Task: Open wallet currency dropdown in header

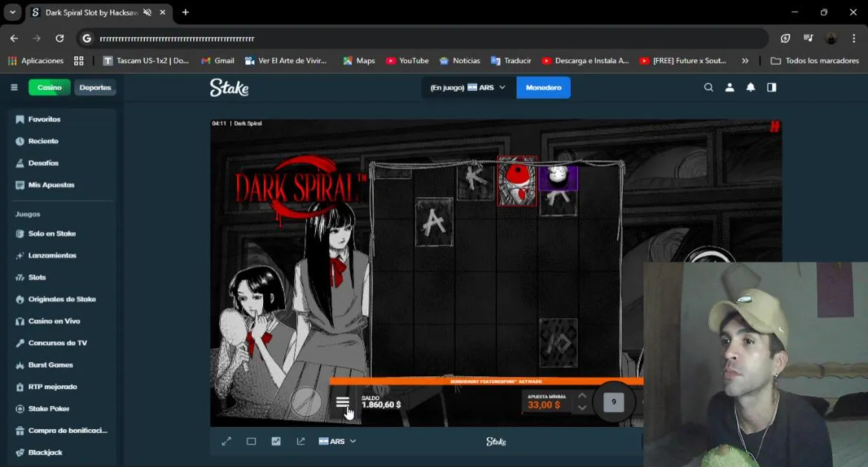Action: click(x=468, y=88)
